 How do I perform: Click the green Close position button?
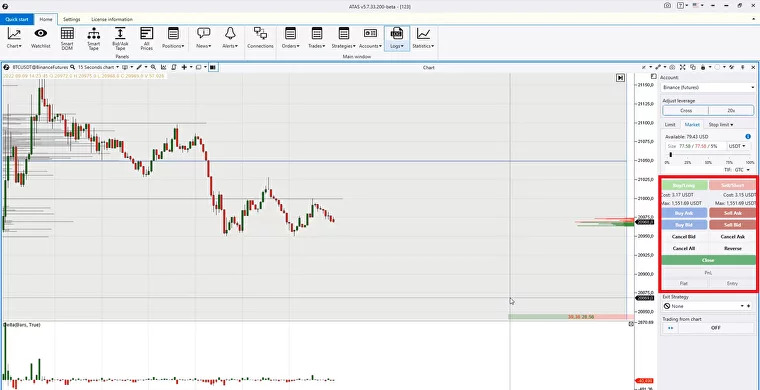tap(708, 260)
